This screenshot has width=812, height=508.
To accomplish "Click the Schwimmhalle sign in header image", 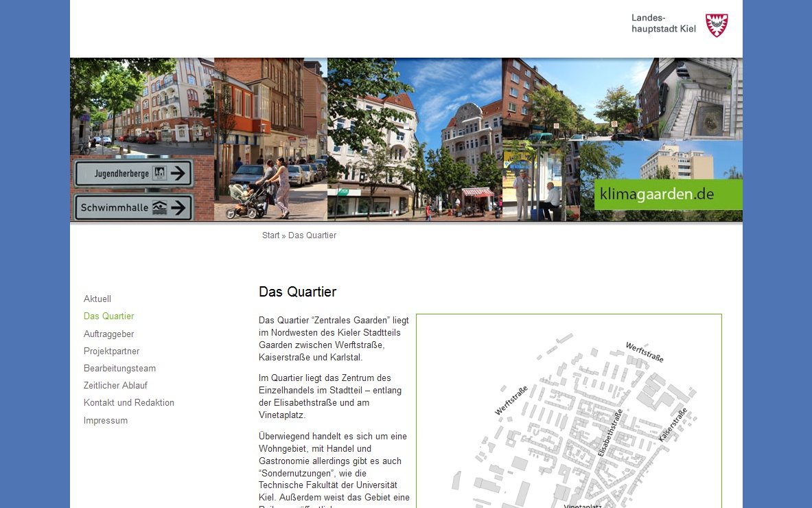I will click(134, 207).
